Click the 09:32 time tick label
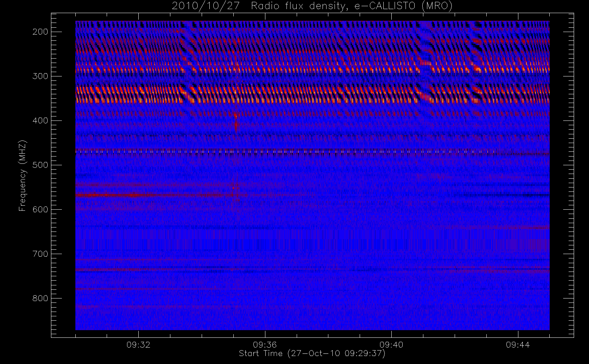This screenshot has width=589, height=364. click(x=138, y=345)
